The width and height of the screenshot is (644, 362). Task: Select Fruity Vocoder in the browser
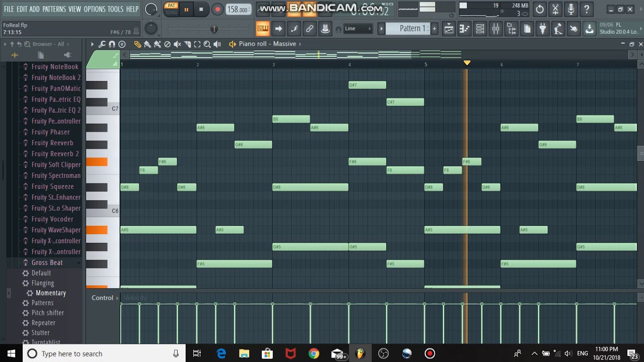tap(52, 219)
